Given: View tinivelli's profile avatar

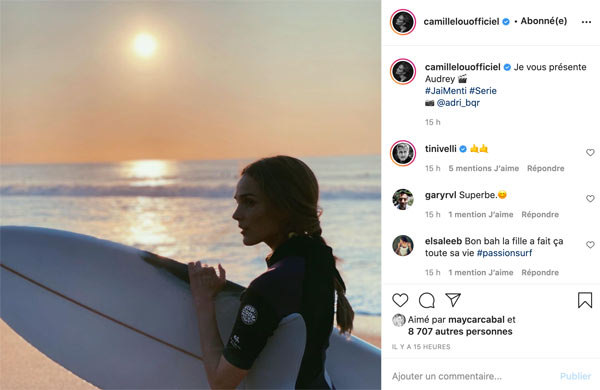Looking at the screenshot, I should click(x=403, y=153).
